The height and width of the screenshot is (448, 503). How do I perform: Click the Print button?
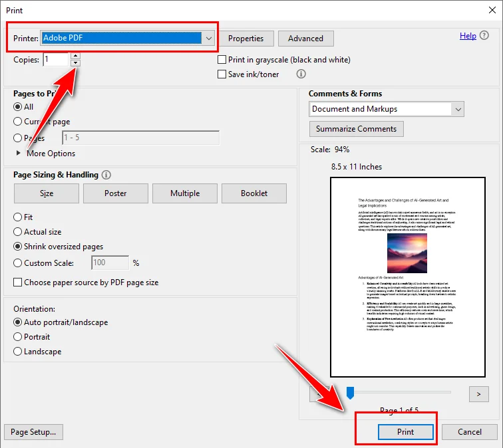[405, 432]
